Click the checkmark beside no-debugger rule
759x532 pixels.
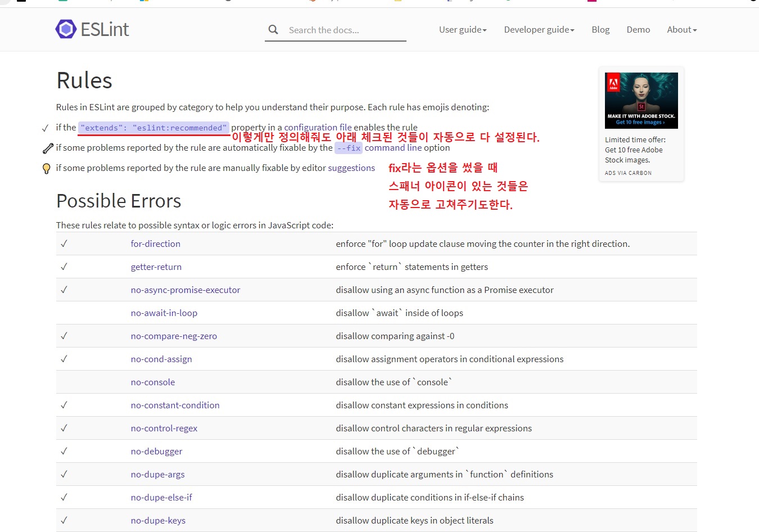click(64, 451)
